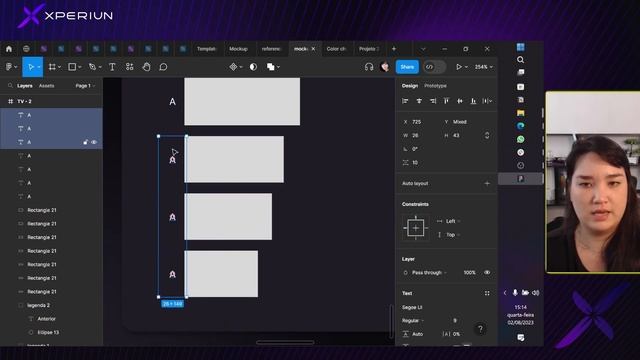Go to Figma home icon
The width and height of the screenshot is (640, 360).
tap(9, 49)
